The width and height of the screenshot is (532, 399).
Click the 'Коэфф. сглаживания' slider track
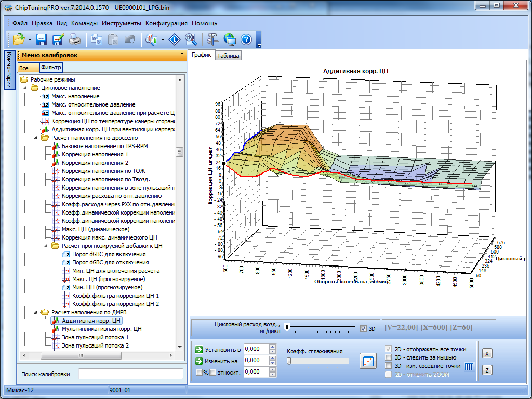318,361
